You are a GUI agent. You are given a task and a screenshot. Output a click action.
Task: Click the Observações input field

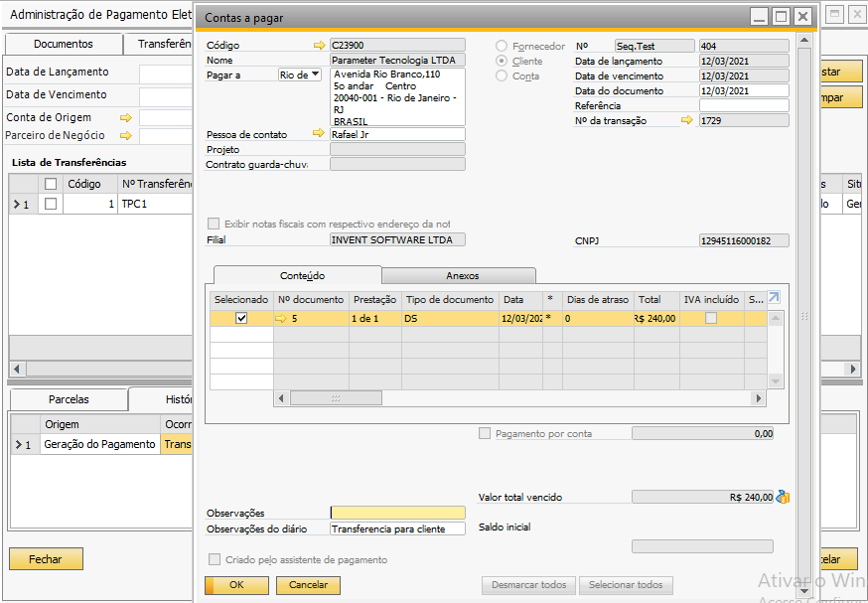pyautogui.click(x=397, y=513)
